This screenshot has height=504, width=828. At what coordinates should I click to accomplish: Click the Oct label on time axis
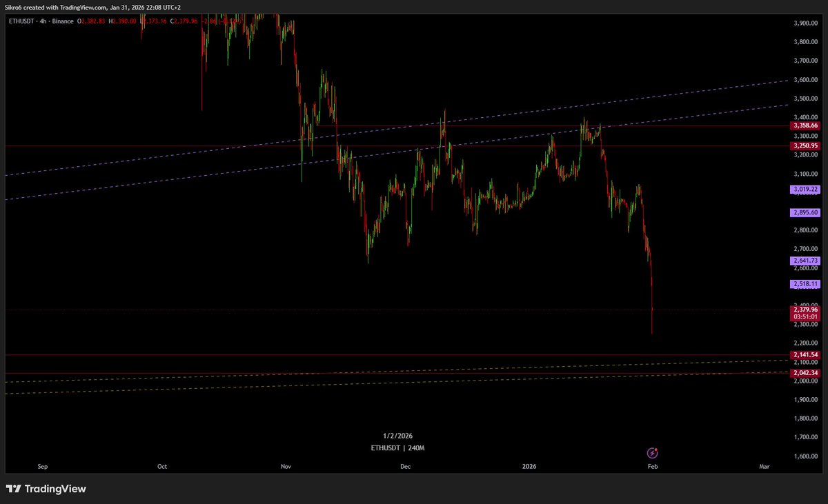click(x=162, y=466)
